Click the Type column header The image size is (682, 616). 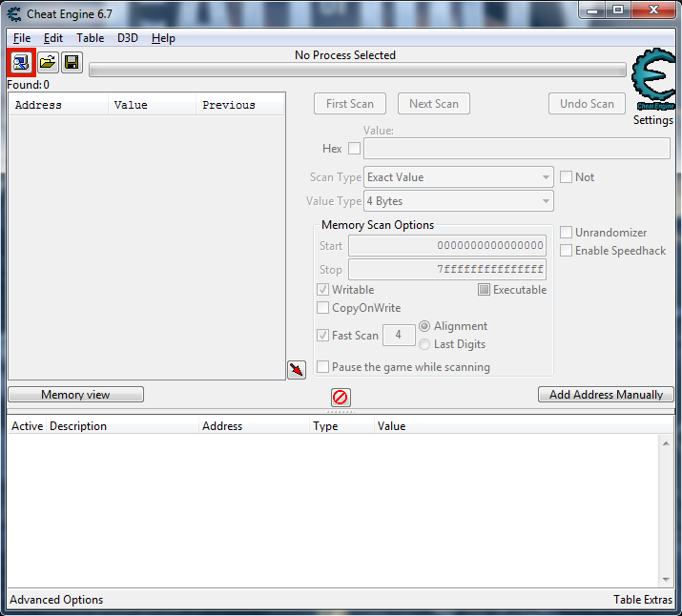pos(341,426)
